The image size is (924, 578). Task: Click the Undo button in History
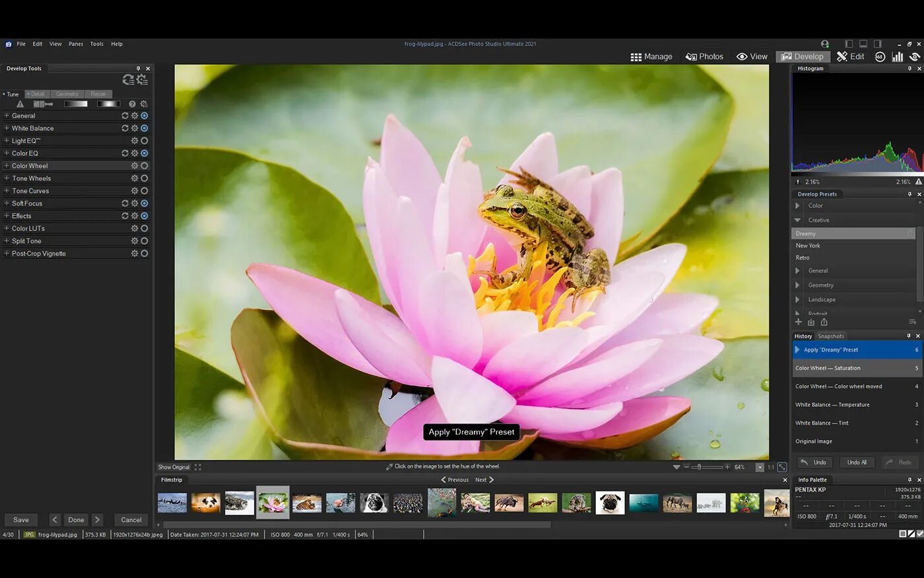pos(814,462)
